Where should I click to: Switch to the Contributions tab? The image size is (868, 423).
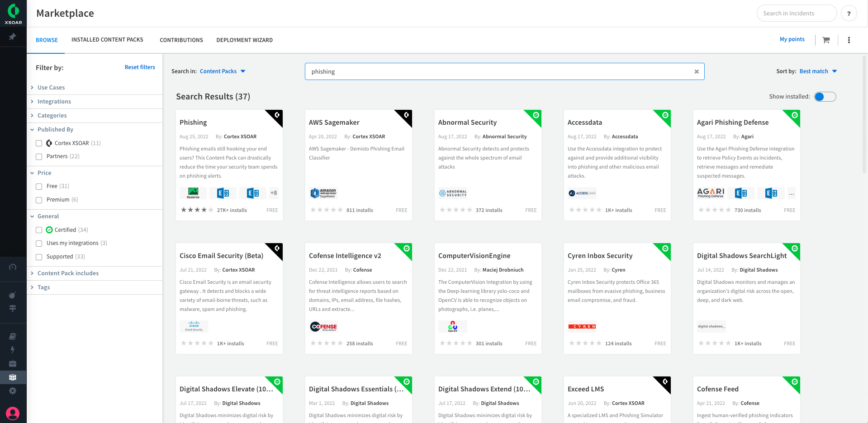tap(181, 40)
